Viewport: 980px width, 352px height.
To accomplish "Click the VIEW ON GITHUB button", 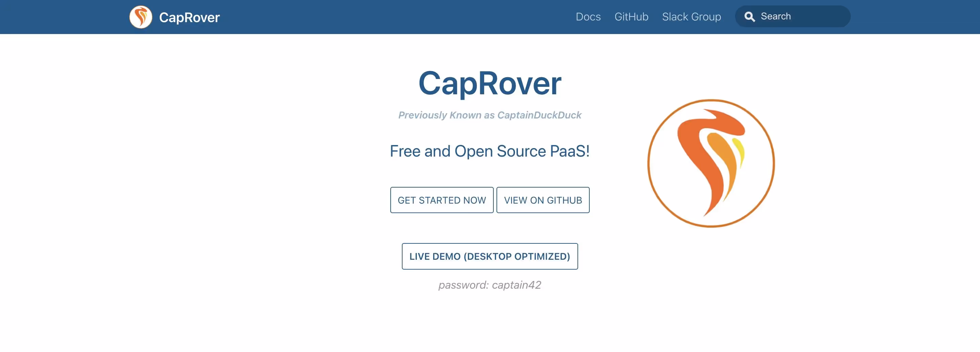I will [543, 200].
